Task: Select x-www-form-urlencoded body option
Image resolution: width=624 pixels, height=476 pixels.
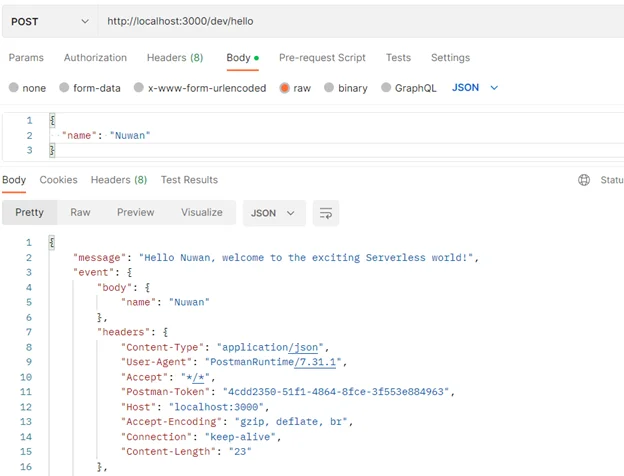Action: [x=139, y=88]
